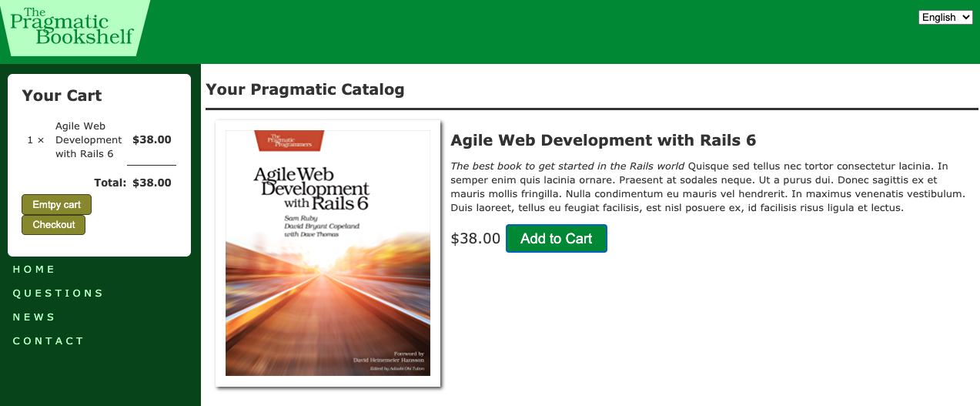Viewport: 980px width, 406px height.
Task: Click the Rails 6 book cover image
Action: pos(328,253)
